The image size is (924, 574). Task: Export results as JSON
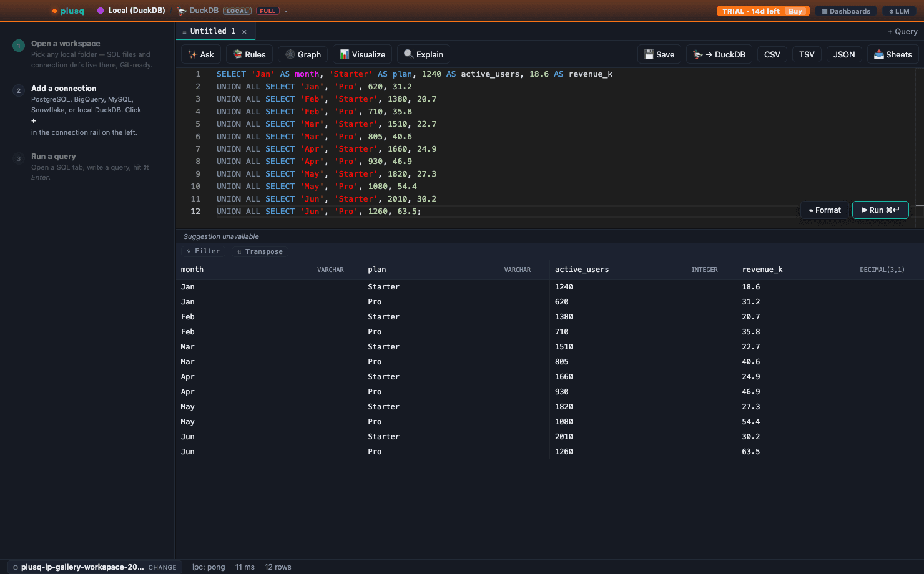844,54
